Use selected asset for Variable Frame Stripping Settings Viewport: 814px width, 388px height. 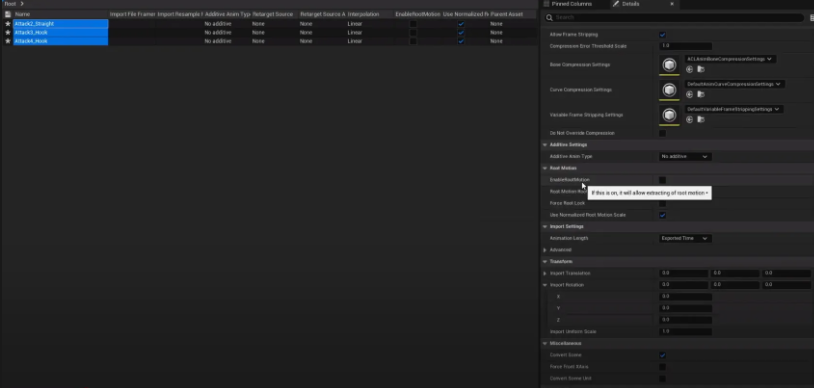pos(689,119)
